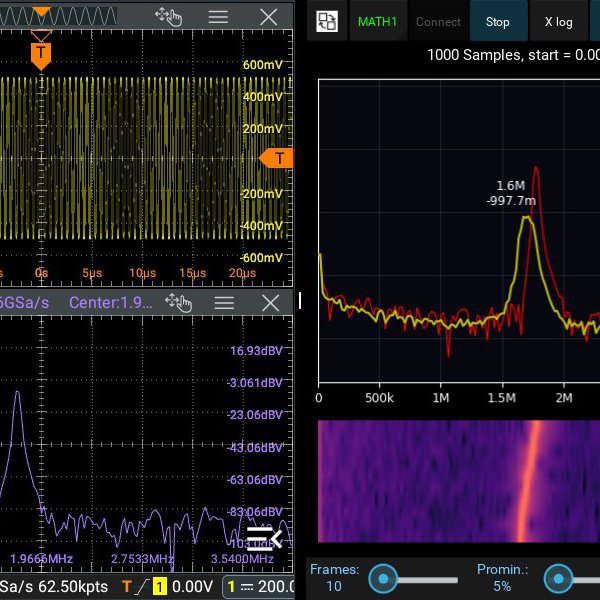Click the Frames value 10
This screenshot has width=600, height=600.
click(x=334, y=586)
